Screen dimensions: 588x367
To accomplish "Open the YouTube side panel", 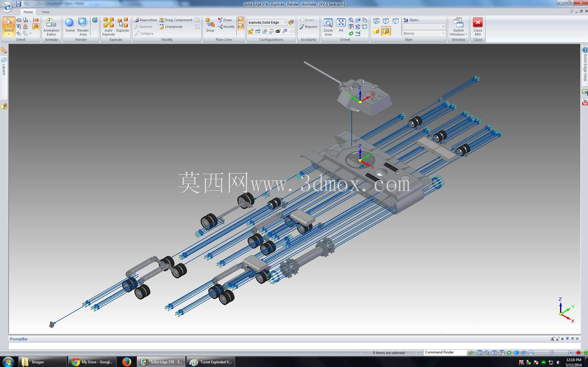I will click(x=585, y=102).
